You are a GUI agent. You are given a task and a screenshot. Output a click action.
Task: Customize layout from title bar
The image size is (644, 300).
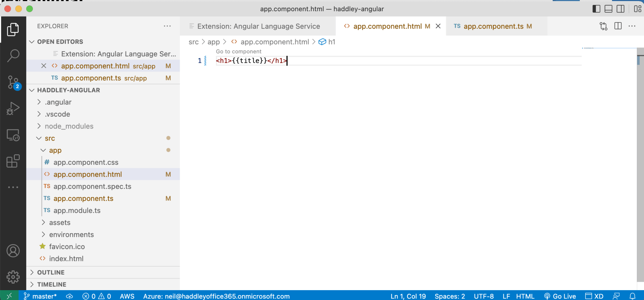point(638,9)
